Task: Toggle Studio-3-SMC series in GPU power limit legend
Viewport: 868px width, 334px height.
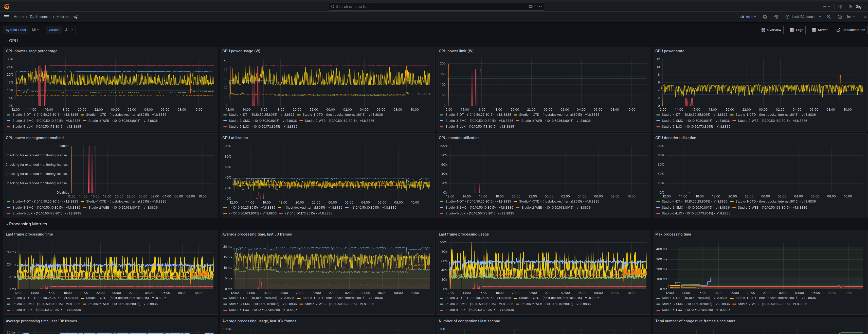Action: pos(479,121)
